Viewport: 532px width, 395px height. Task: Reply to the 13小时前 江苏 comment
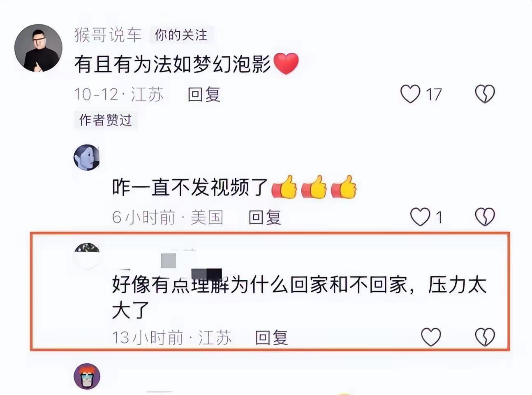(271, 338)
